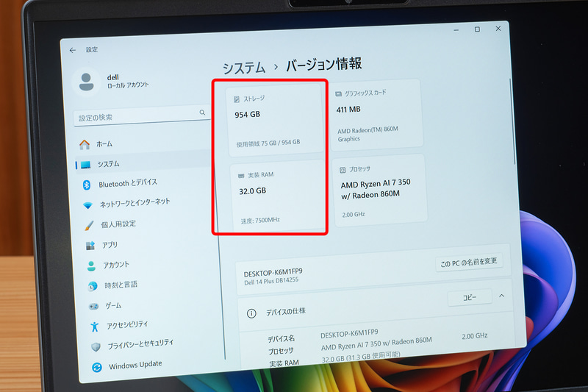This screenshot has width=588, height=392.
Task: Click the プロセッサ chip icon
Action: pos(343,170)
